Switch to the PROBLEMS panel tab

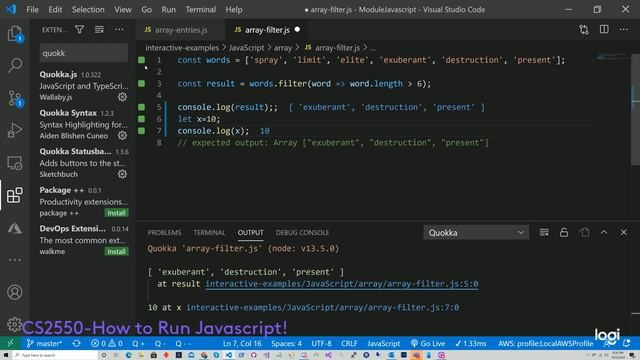click(x=164, y=232)
